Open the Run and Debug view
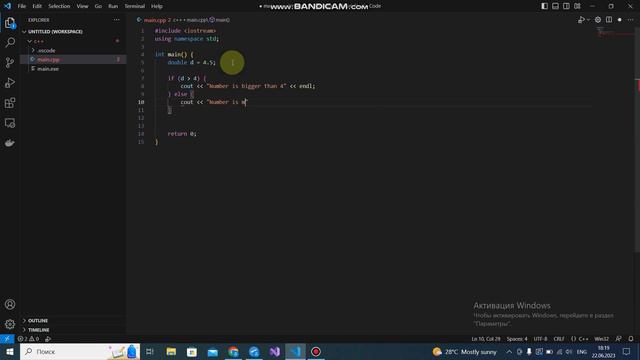 click(10, 82)
